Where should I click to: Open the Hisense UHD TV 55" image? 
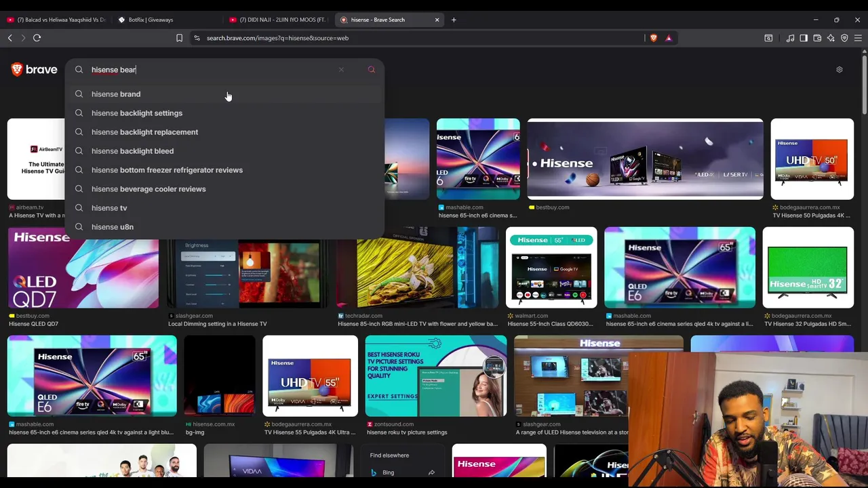[x=310, y=375]
